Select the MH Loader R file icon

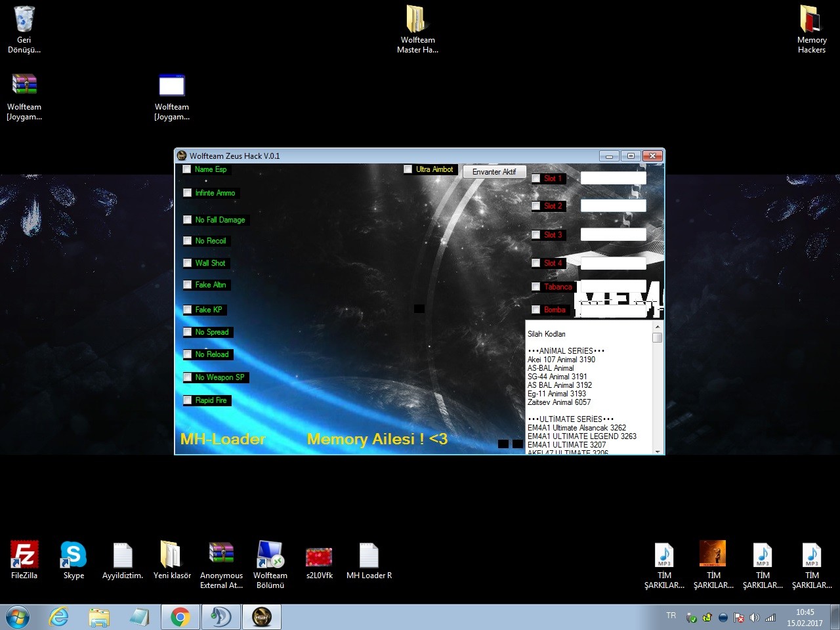tap(369, 561)
